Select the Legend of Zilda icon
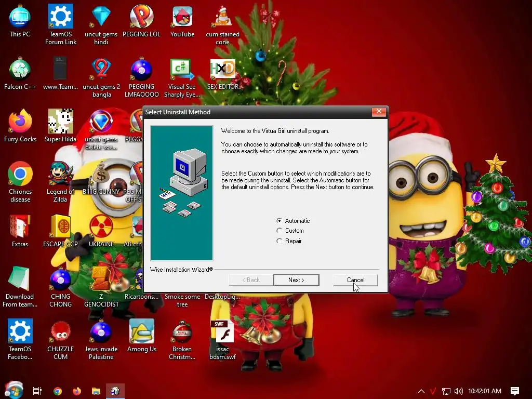Screen dimensions: 532x399 pos(60,182)
